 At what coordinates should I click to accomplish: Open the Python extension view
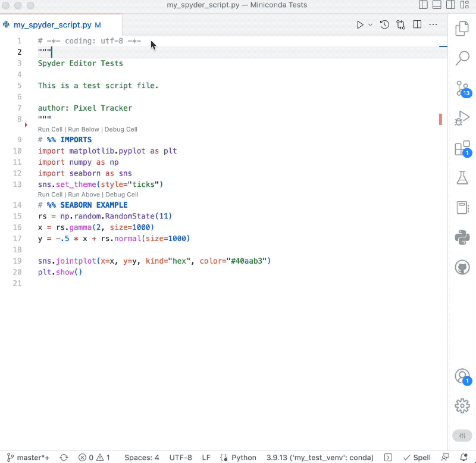coord(462,237)
